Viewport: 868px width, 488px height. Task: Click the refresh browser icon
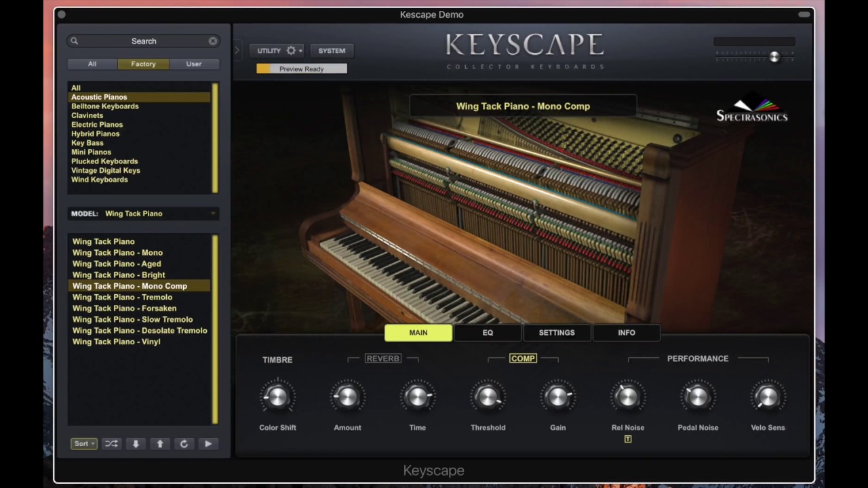184,444
